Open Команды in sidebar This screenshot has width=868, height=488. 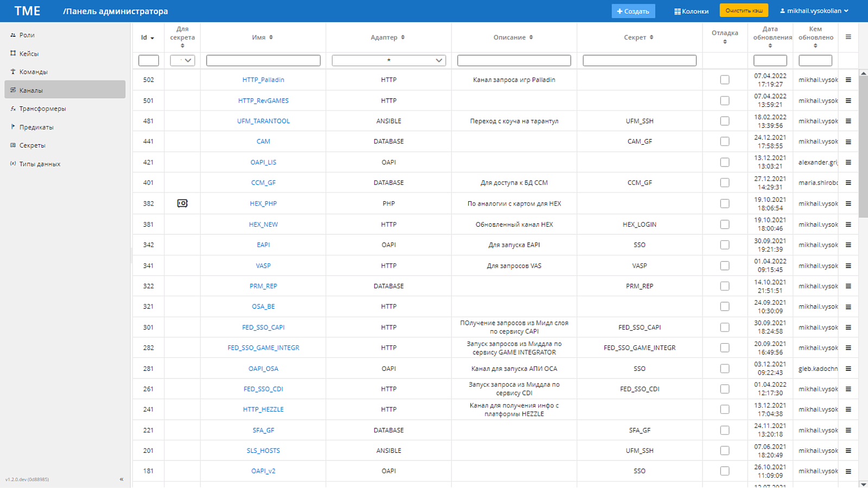[x=65, y=72]
